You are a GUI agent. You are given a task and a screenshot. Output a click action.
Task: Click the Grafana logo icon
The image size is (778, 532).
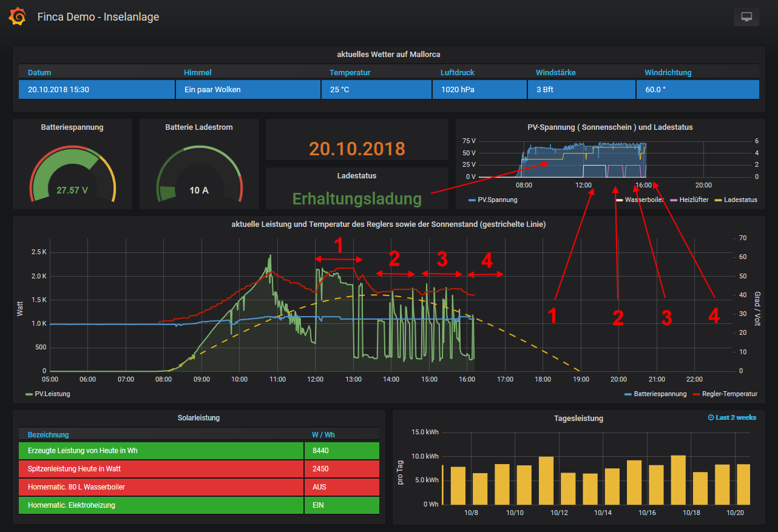click(17, 17)
